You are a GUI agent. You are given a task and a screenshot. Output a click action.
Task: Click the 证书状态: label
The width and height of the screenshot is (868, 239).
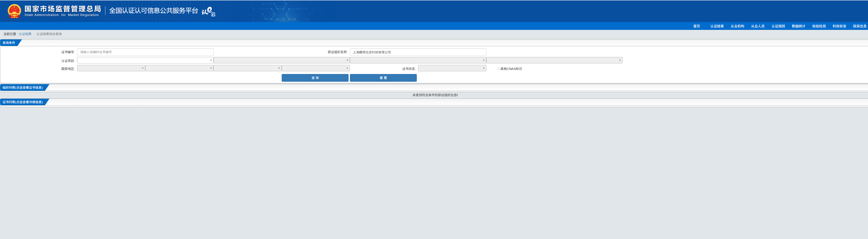tap(409, 69)
